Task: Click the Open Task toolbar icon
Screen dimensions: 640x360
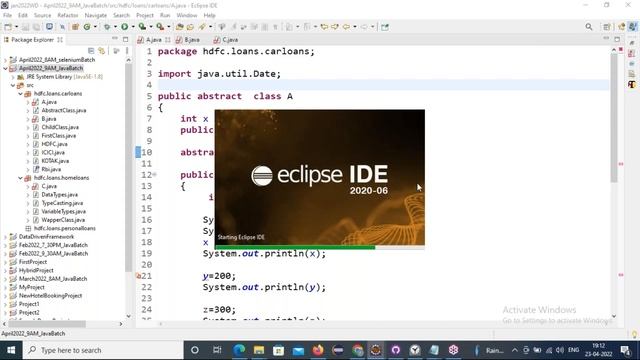Action: pyautogui.click(x=190, y=27)
